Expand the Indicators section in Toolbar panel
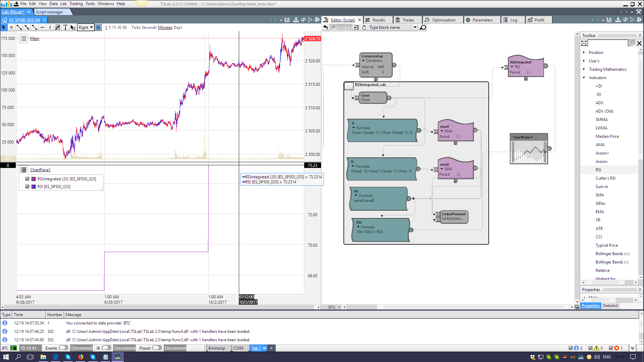Image resolution: width=644 pixels, height=362 pixels. point(584,77)
